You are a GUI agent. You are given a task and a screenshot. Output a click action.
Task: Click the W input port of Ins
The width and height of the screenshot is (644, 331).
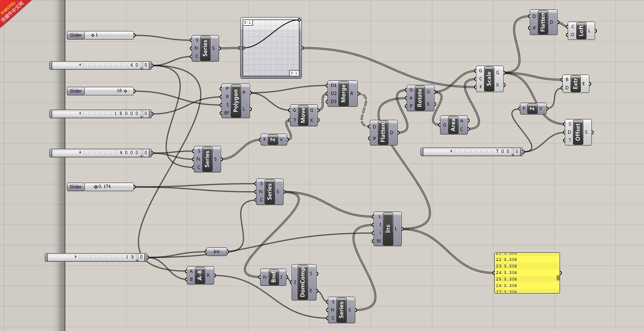[x=378, y=241]
